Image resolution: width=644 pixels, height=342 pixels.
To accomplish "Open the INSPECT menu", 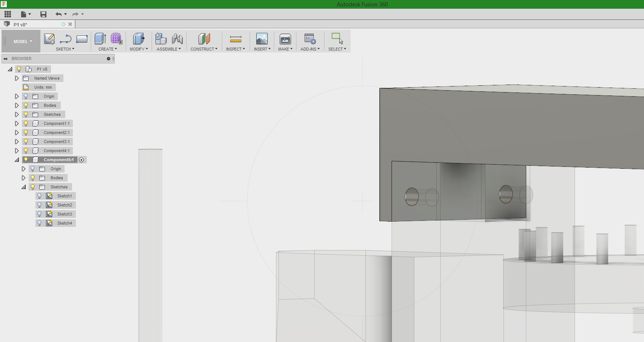I will tap(236, 49).
